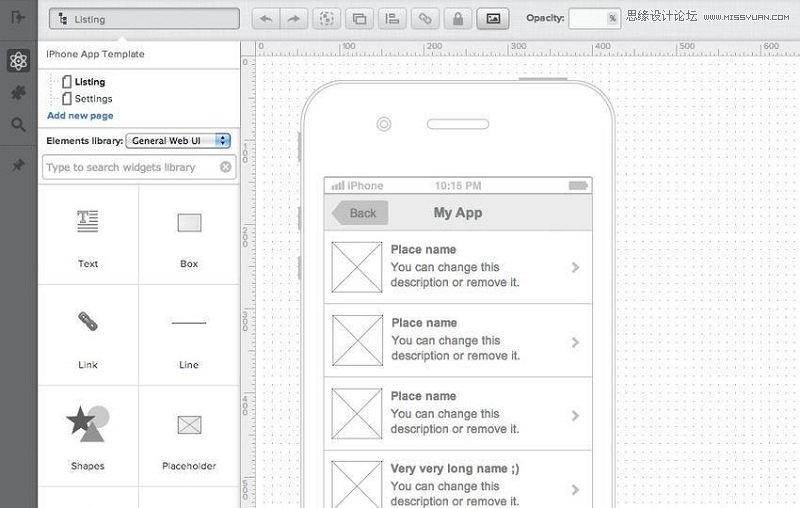Viewport: 800px width, 508px height.
Task: Click the Back button in the mockup
Action: coord(360,213)
